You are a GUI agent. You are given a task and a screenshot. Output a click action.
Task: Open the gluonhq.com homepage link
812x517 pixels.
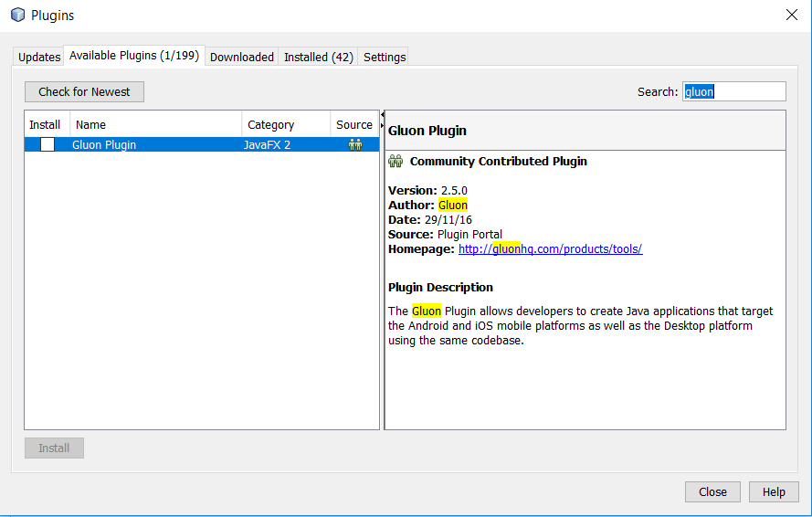click(x=550, y=248)
